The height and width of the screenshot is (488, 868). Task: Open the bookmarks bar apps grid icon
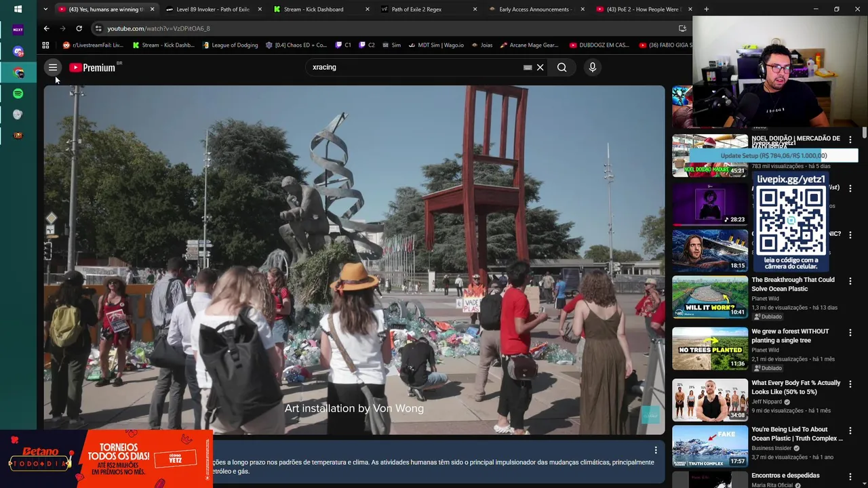point(45,45)
